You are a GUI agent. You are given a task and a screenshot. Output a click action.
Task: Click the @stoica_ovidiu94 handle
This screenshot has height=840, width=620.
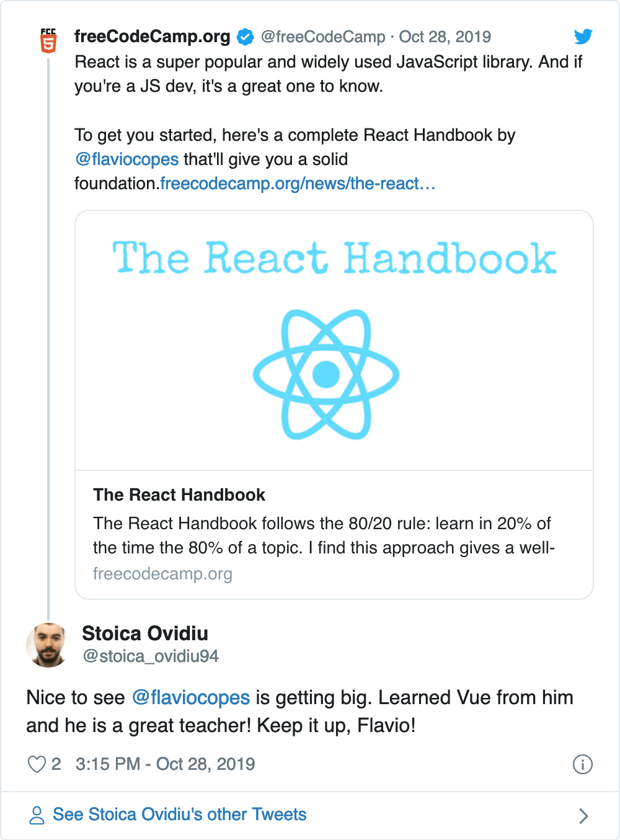[x=151, y=656]
